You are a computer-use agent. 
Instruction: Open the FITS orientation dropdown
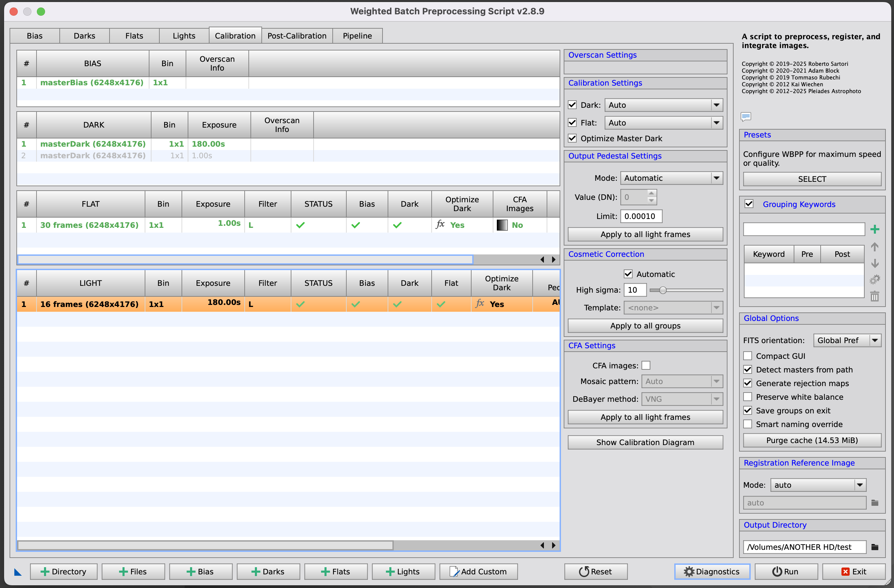pyautogui.click(x=847, y=340)
